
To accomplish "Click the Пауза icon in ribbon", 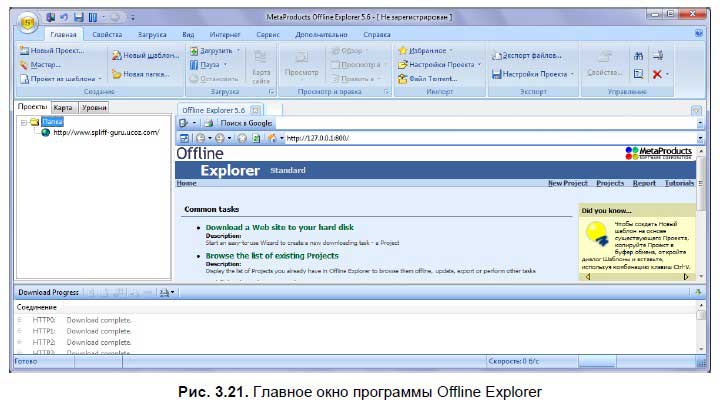I will (x=194, y=65).
